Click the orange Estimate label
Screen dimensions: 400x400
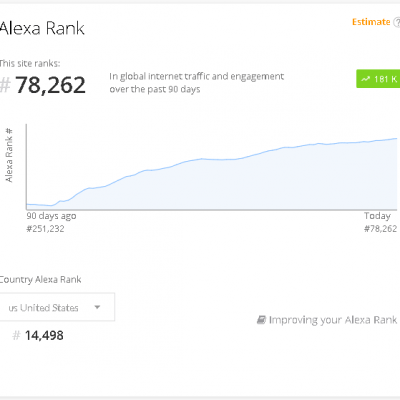371,22
